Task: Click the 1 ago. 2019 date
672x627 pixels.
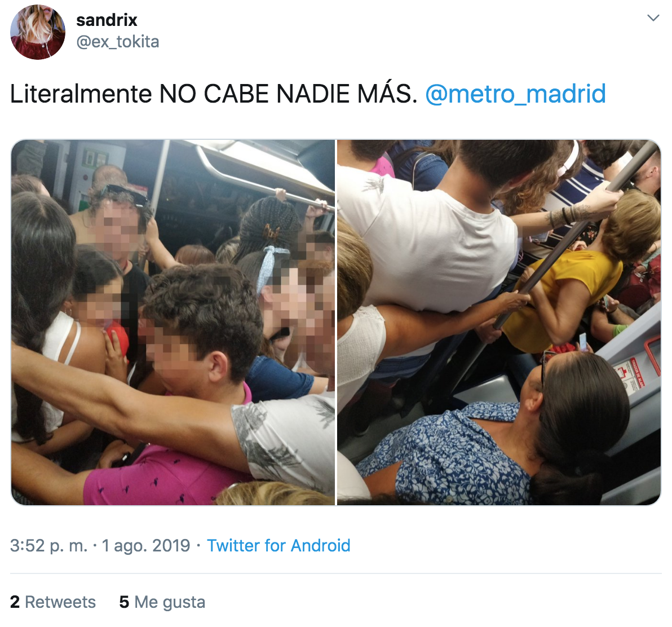Action: click(145, 546)
